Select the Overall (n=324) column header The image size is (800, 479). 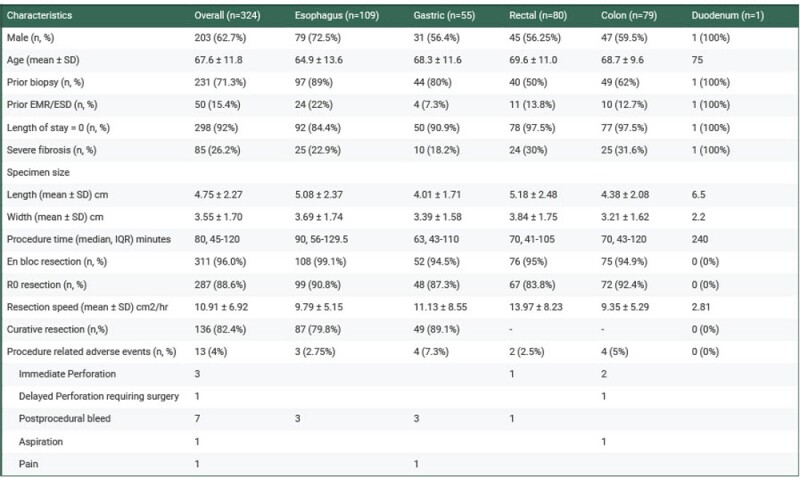227,15
